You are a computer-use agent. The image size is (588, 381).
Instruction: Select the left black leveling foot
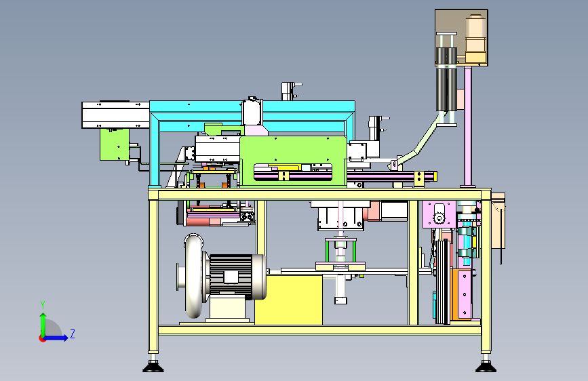pos(153,366)
